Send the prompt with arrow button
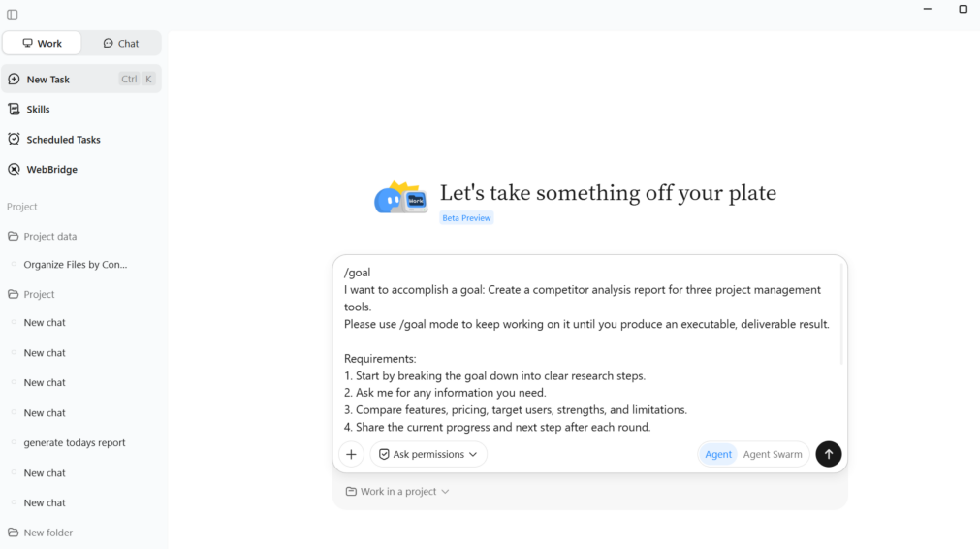The image size is (980, 549). 828,454
